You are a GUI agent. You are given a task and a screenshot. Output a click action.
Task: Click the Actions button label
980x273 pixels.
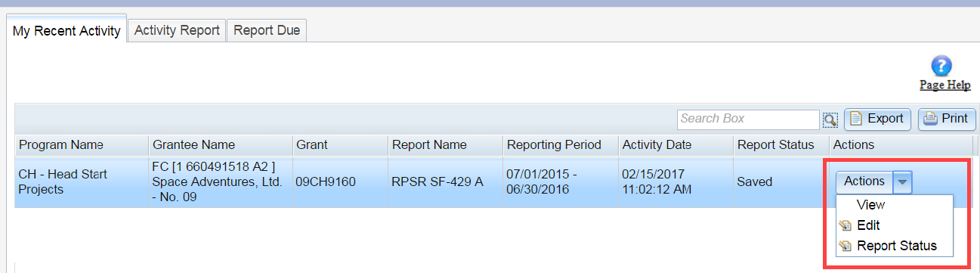click(864, 181)
